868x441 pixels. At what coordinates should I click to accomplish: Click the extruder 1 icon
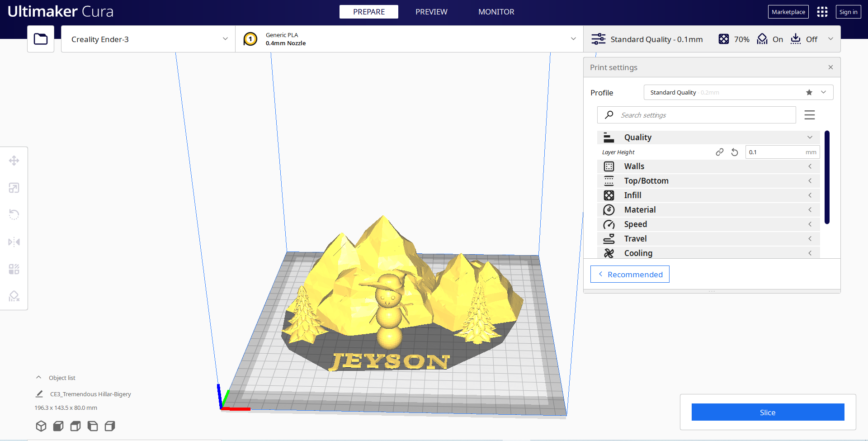(250, 39)
